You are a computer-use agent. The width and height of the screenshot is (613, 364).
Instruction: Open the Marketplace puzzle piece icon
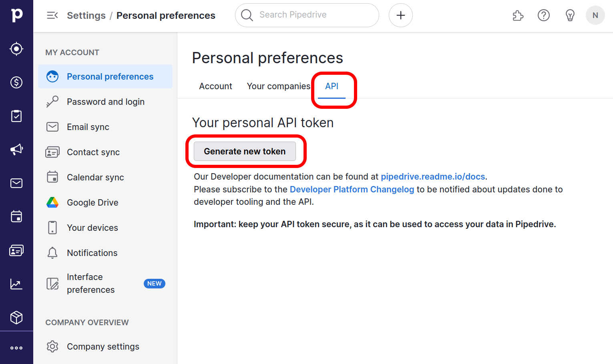(518, 16)
